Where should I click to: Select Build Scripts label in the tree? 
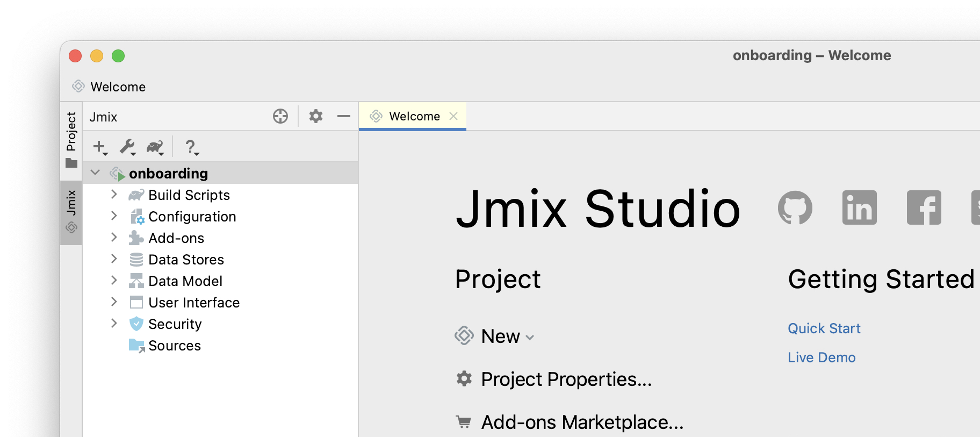(189, 195)
